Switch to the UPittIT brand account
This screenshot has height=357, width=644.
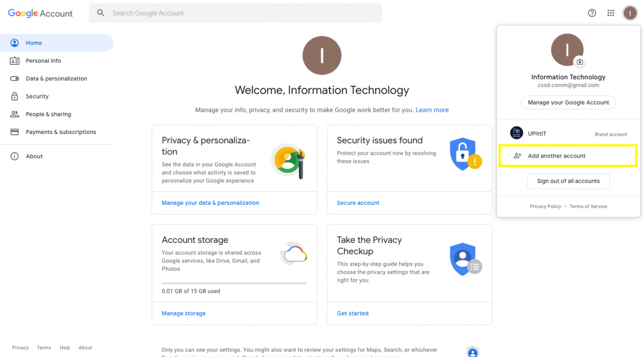coord(568,133)
